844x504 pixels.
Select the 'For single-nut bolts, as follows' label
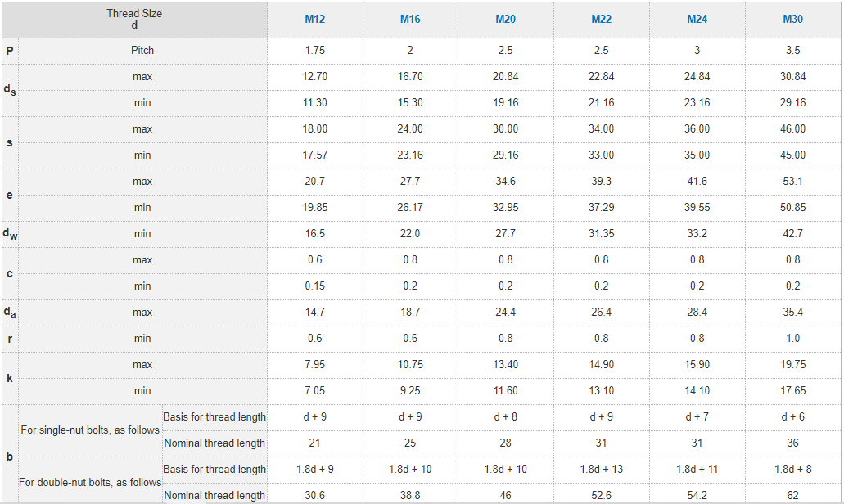click(x=90, y=430)
